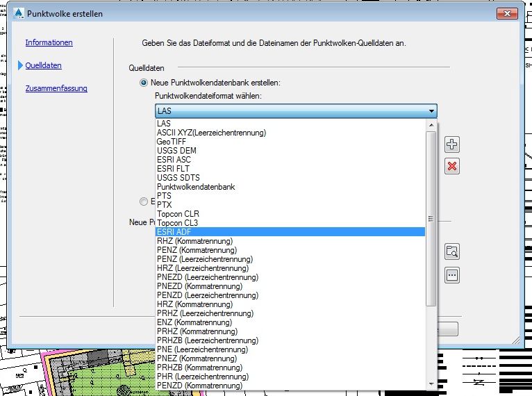
Task: Click the red X remove file icon
Action: [x=452, y=166]
